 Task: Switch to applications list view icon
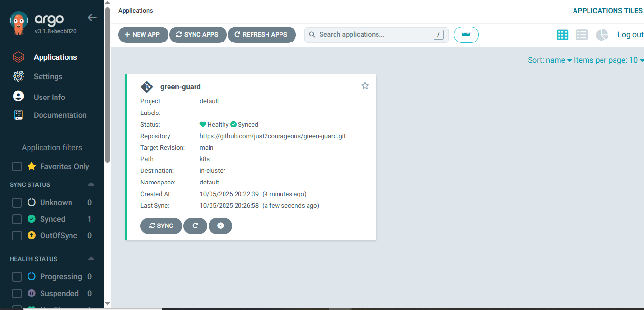tap(582, 35)
